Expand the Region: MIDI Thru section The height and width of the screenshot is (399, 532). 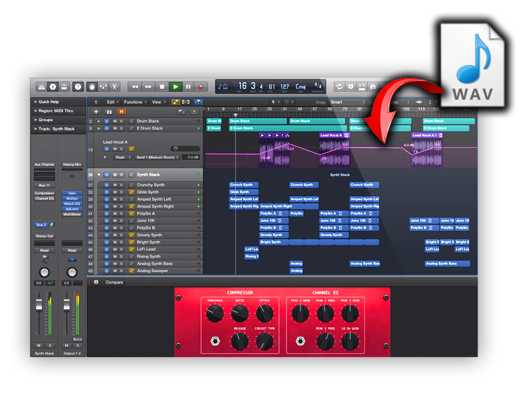59,110
